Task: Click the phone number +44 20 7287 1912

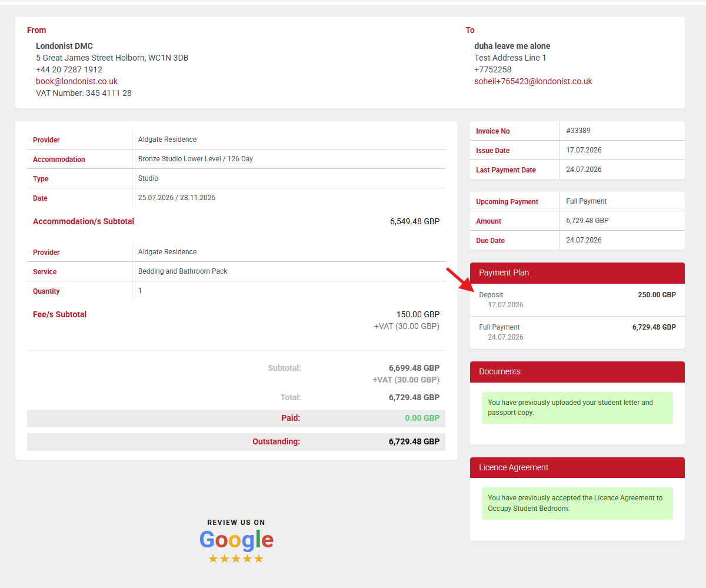Action: point(69,69)
